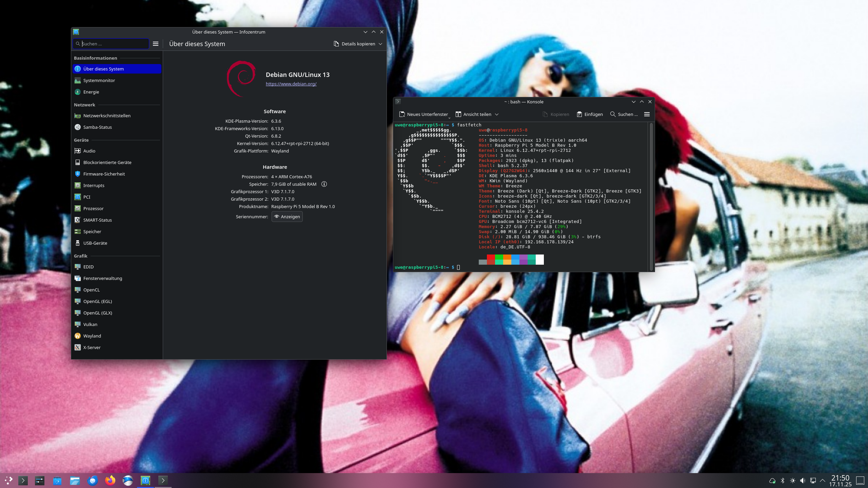Open the debian.org website link
This screenshot has height=488, width=868.
click(x=291, y=84)
